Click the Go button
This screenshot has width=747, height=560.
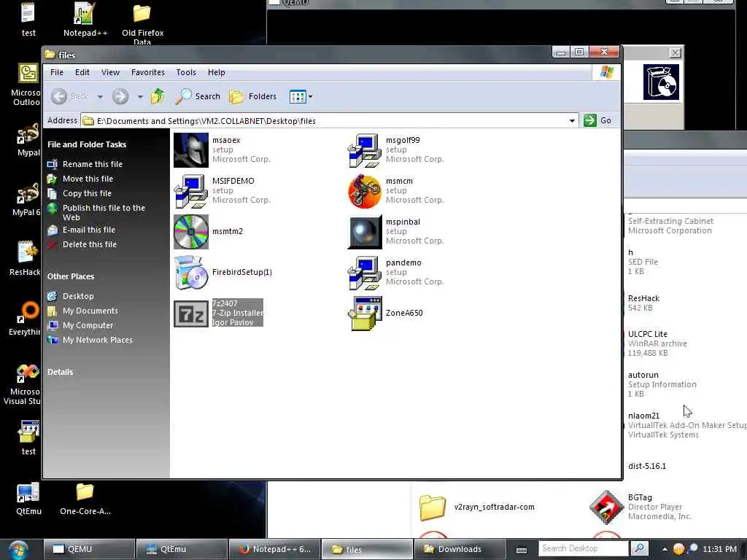point(597,120)
